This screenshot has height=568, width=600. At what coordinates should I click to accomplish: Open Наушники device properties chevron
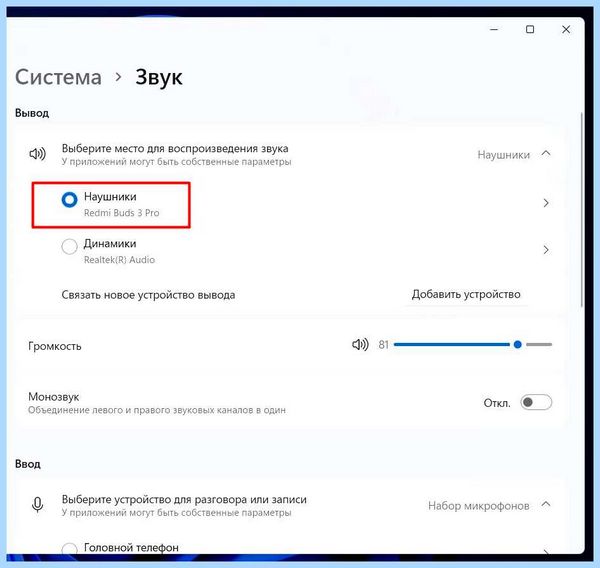click(546, 203)
